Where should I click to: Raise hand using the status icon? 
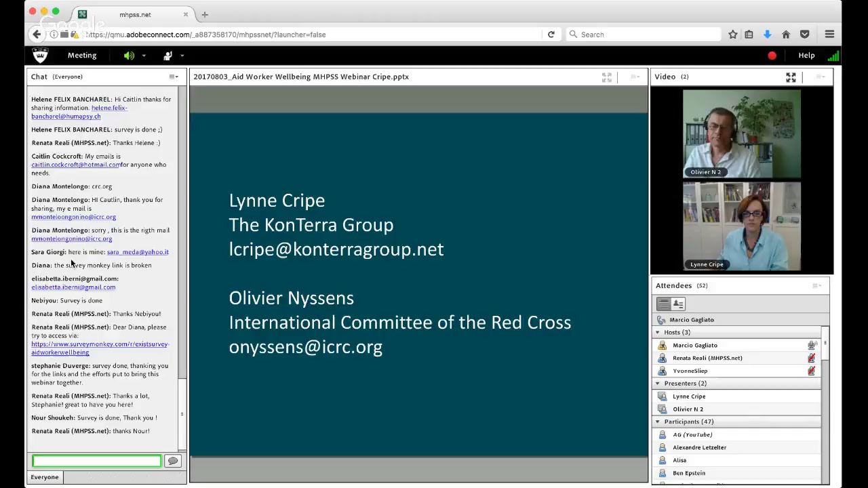point(167,56)
